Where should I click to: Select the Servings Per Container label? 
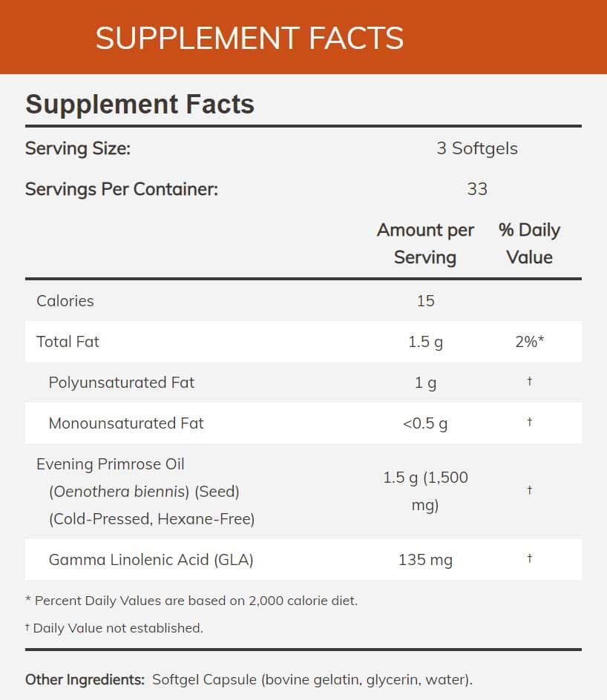(x=122, y=189)
